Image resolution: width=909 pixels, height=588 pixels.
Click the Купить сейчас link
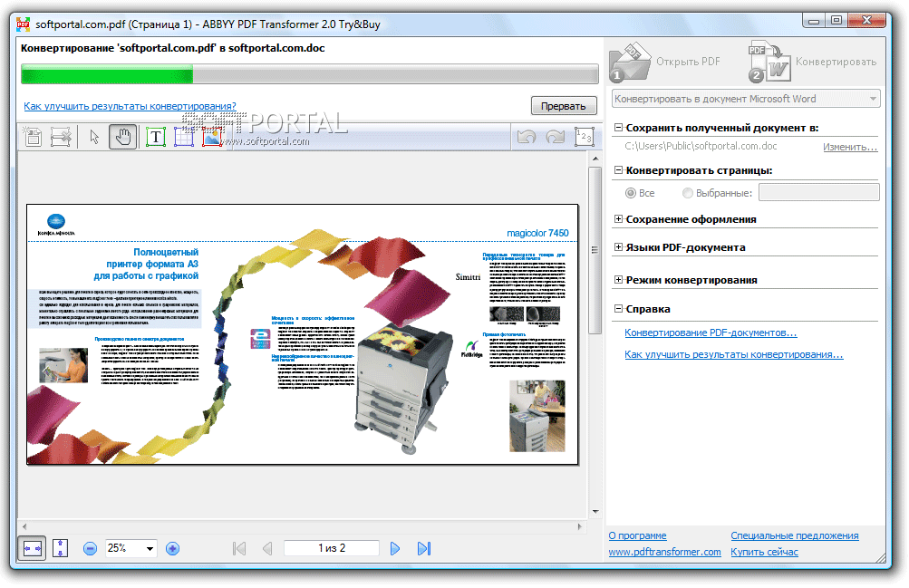[764, 552]
